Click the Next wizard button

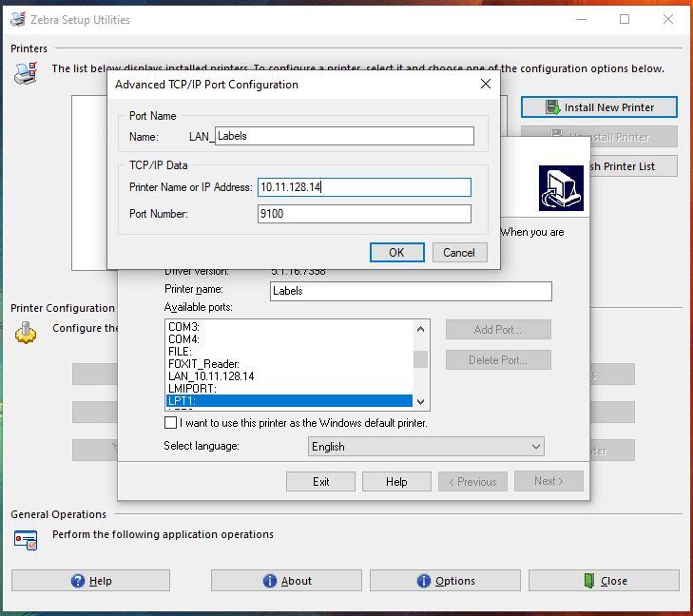[x=549, y=481]
